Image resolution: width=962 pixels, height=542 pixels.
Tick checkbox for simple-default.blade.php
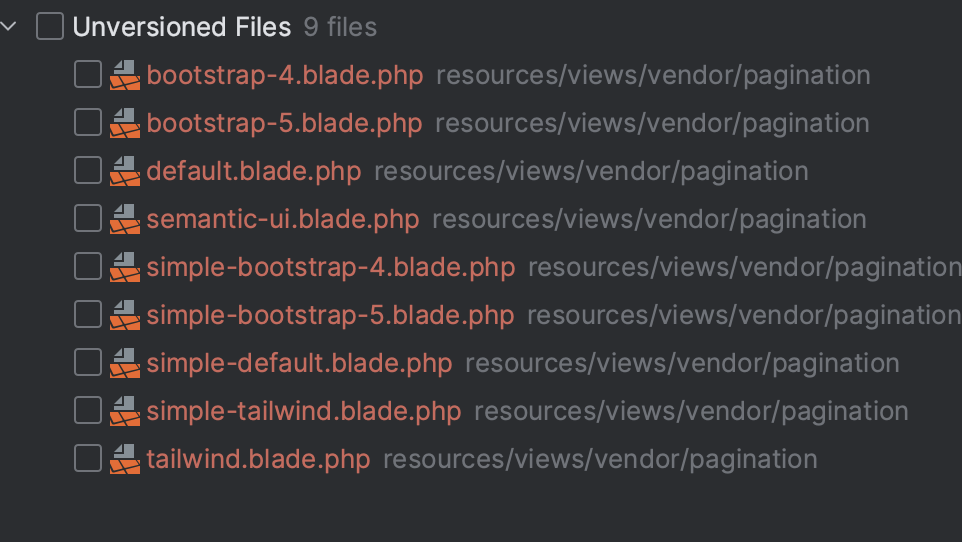pyautogui.click(x=88, y=362)
